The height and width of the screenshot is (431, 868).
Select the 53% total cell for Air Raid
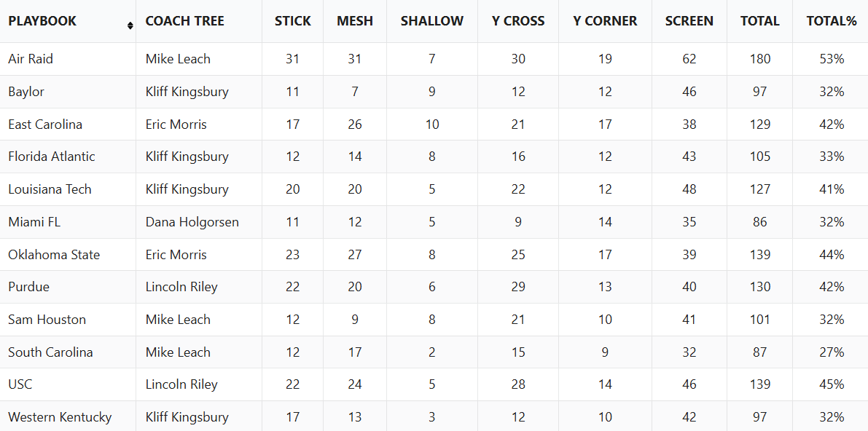pyautogui.click(x=832, y=59)
